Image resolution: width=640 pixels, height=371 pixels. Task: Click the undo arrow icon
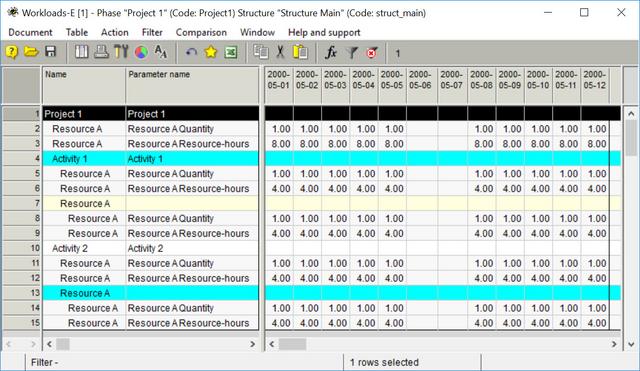[x=191, y=52]
